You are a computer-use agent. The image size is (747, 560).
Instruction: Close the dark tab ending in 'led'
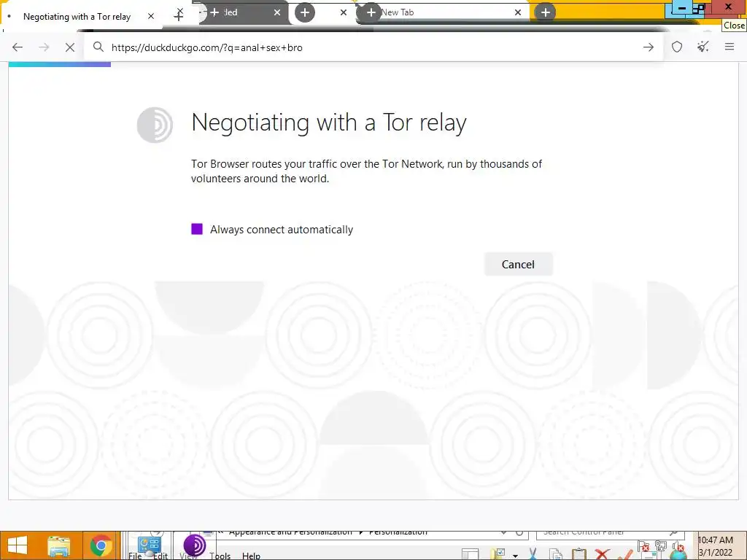[276, 12]
